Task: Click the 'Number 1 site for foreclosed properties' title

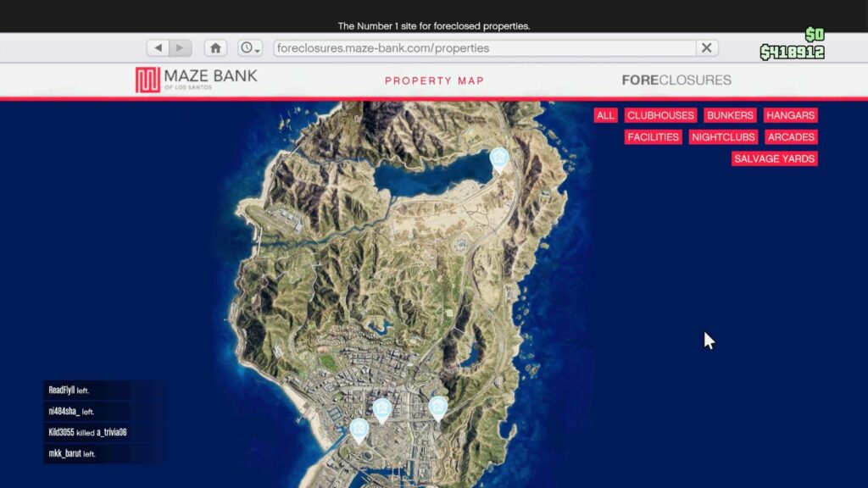Action: coord(434,26)
